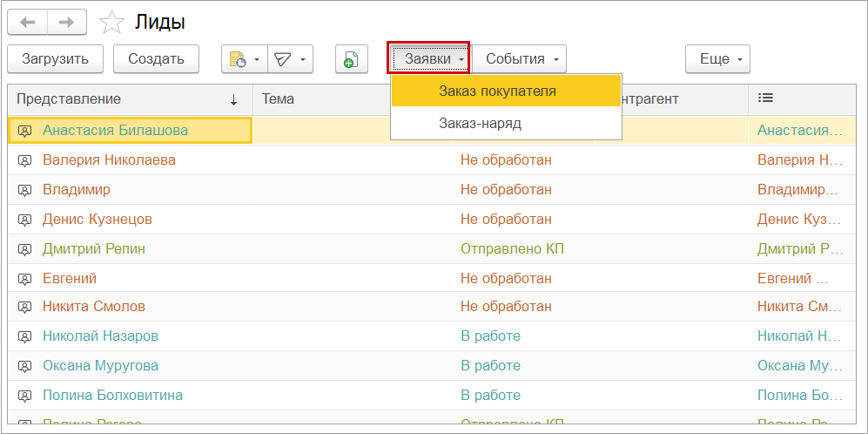Viewport: 868px width, 434px height.
Task: Open the Еще dropdown menu
Action: (x=717, y=59)
